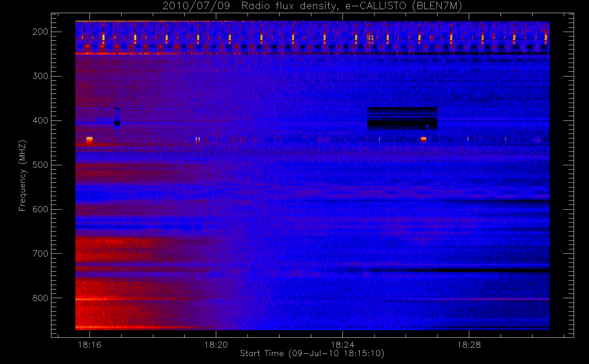
Task: Click the small black dropout block near 18:17
Action: 117,118
